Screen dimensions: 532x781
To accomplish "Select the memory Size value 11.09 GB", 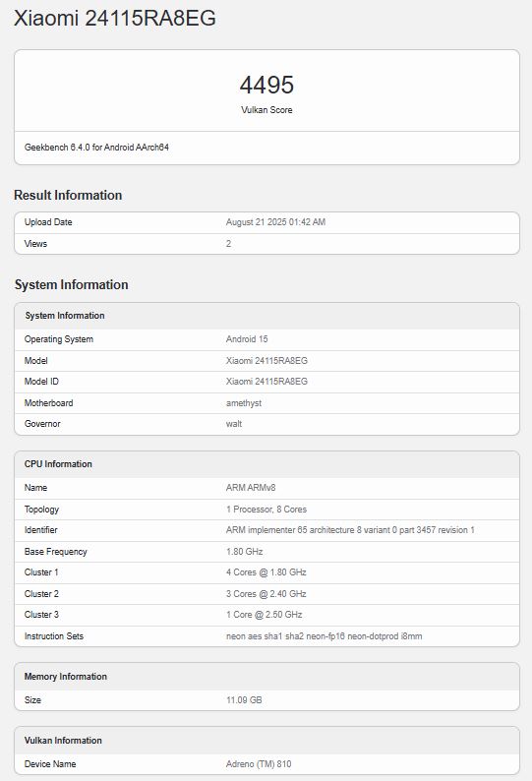I will click(244, 700).
